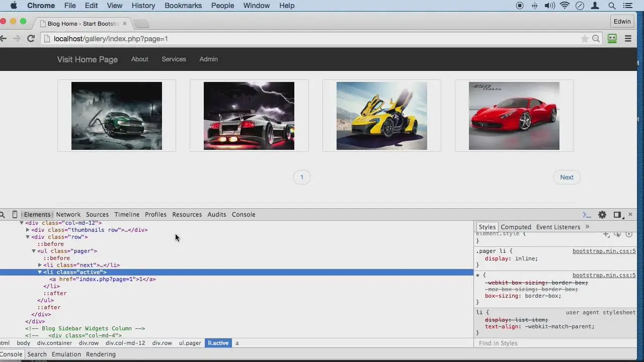Open the yellow McLaren thumbnail
The height and width of the screenshot is (362, 644).
point(382,116)
